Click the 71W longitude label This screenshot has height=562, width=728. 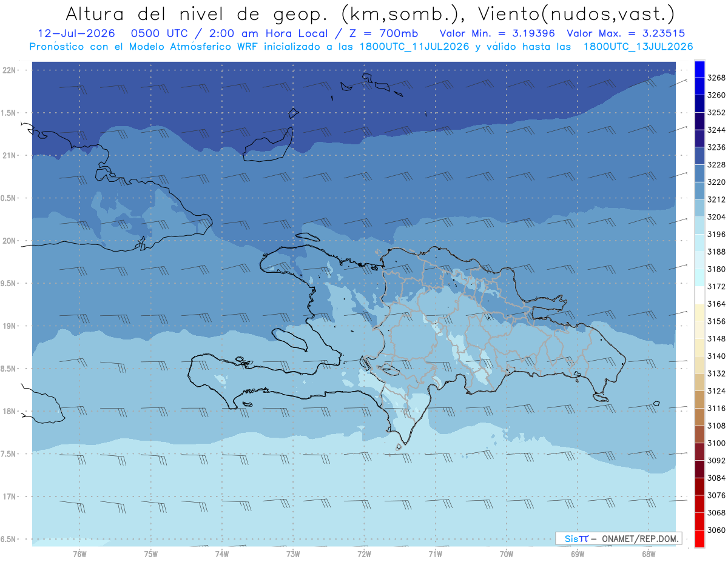[435, 554]
